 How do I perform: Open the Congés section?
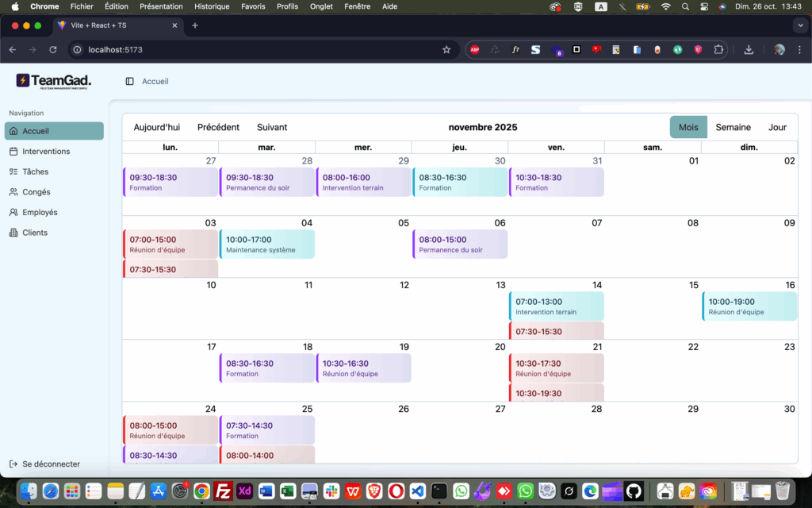point(36,192)
